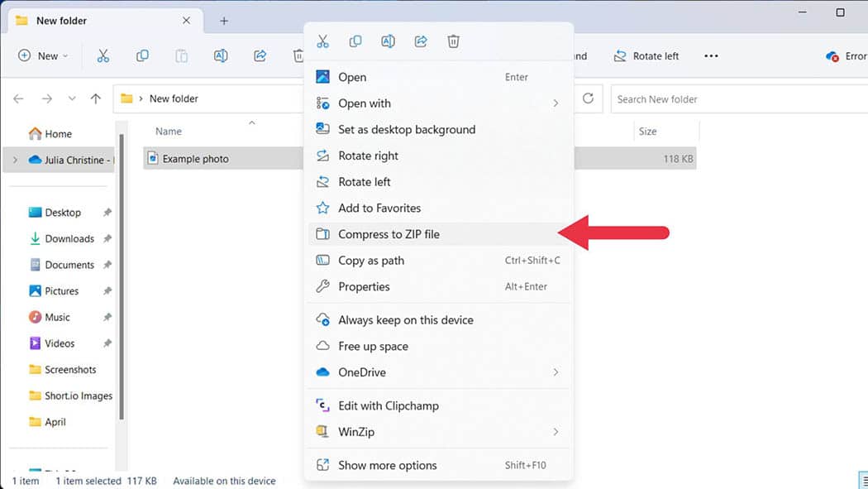The image size is (868, 489).
Task: Open Home in the navigation pane
Action: [x=50, y=133]
